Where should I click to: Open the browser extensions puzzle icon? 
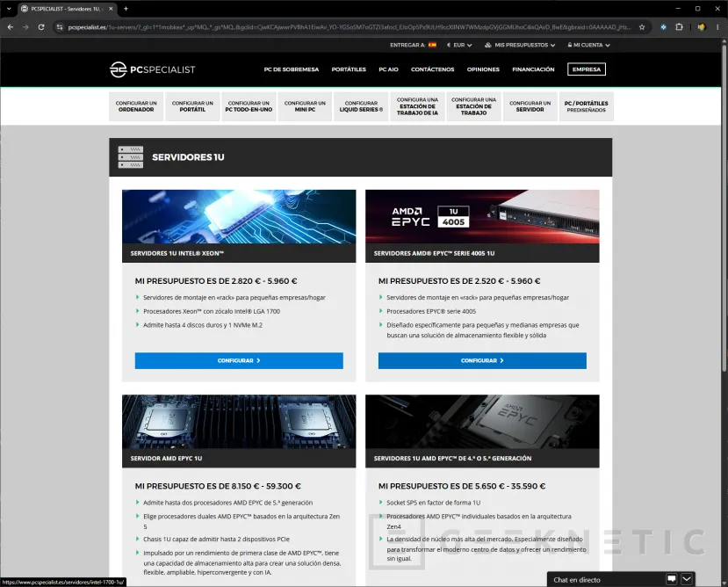point(679,27)
